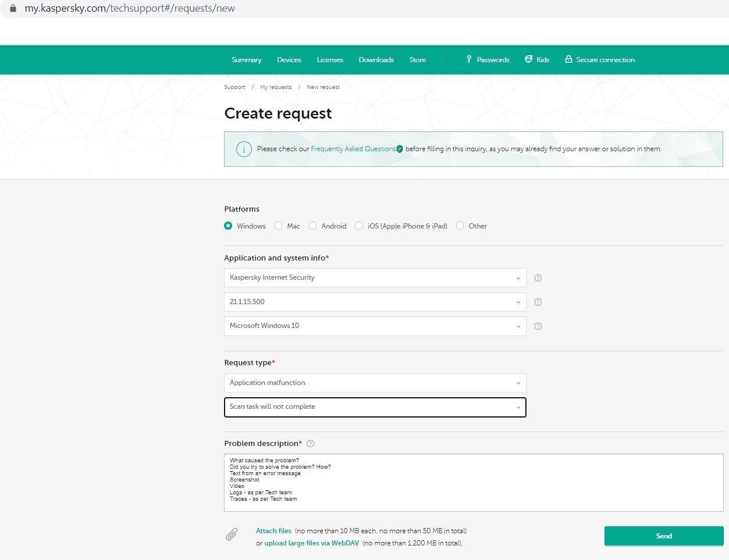Select the iOS (Apple iPhone & iPad) option
Screen dimensions: 729x560
[359, 226]
